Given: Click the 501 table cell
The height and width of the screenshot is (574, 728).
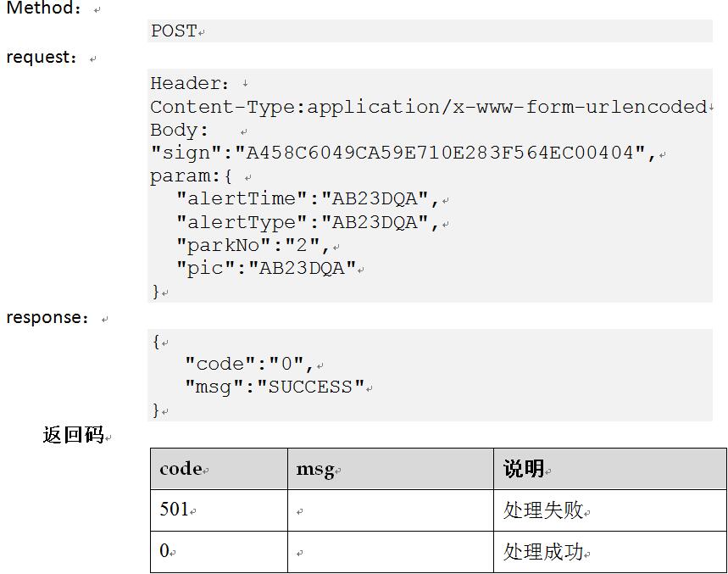Looking at the screenshot, I should click(x=219, y=510).
